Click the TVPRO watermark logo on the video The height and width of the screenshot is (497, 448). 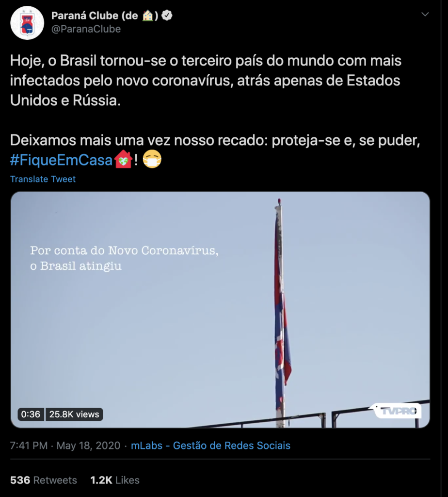click(398, 411)
